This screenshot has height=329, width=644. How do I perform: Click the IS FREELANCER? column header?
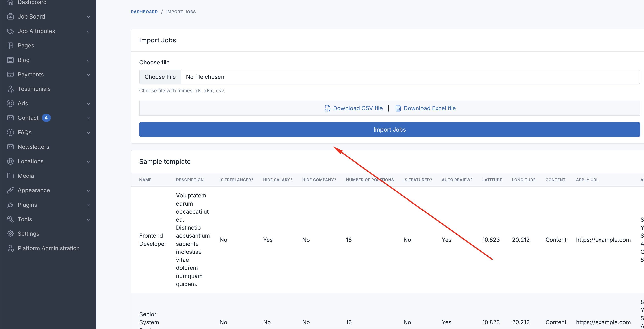coord(236,180)
